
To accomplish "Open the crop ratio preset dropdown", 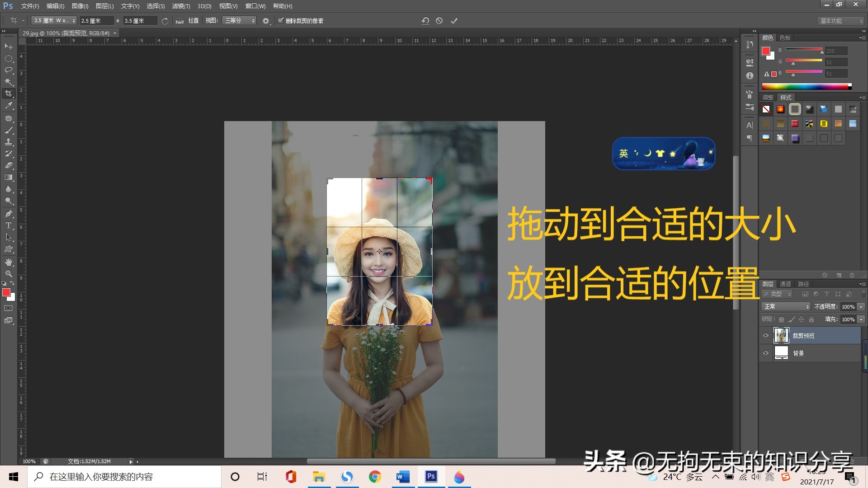I will [53, 20].
